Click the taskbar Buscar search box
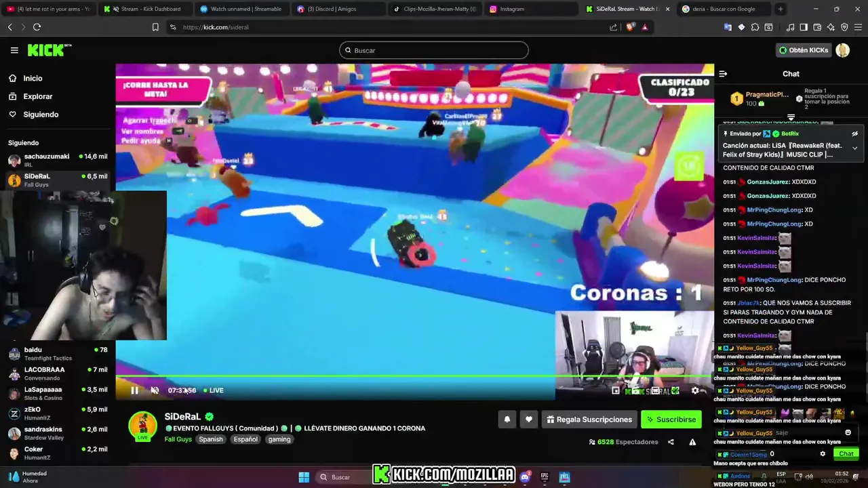868x488 pixels. [343, 477]
